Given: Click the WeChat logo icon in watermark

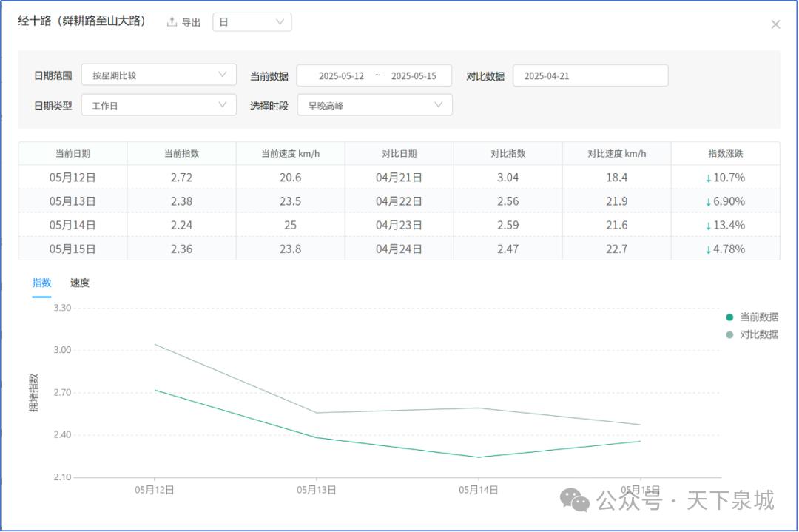Looking at the screenshot, I should pyautogui.click(x=575, y=501).
